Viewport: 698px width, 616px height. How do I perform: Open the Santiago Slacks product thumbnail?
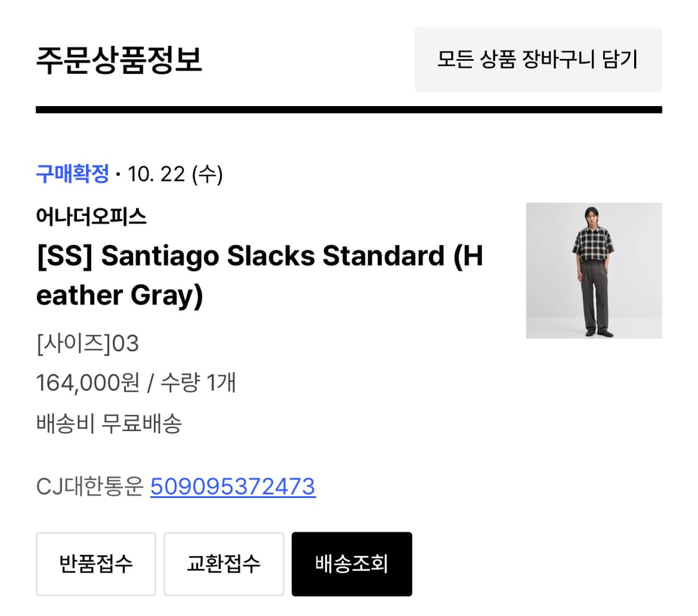pyautogui.click(x=594, y=270)
